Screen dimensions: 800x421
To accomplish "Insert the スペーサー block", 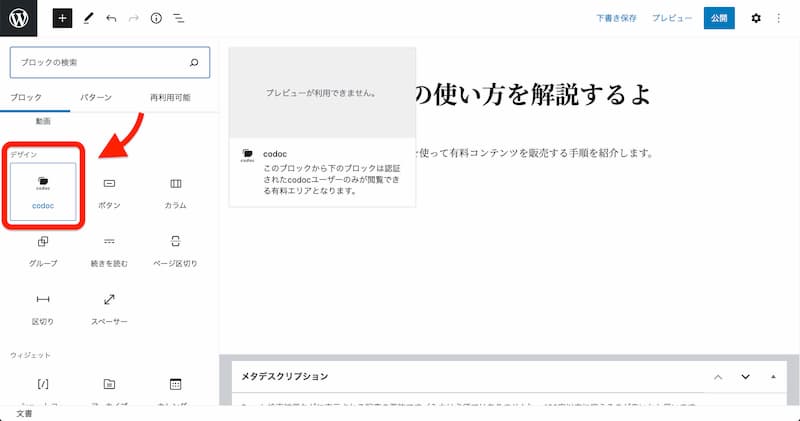I will [109, 308].
